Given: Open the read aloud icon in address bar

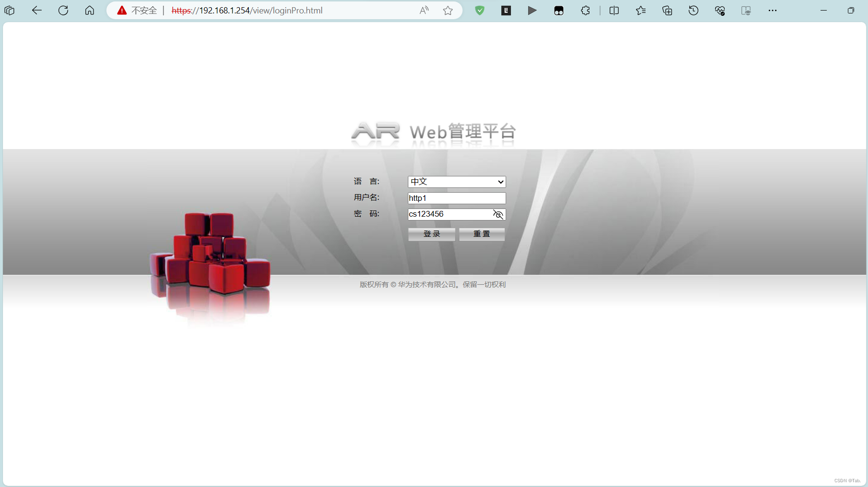Looking at the screenshot, I should tap(424, 11).
